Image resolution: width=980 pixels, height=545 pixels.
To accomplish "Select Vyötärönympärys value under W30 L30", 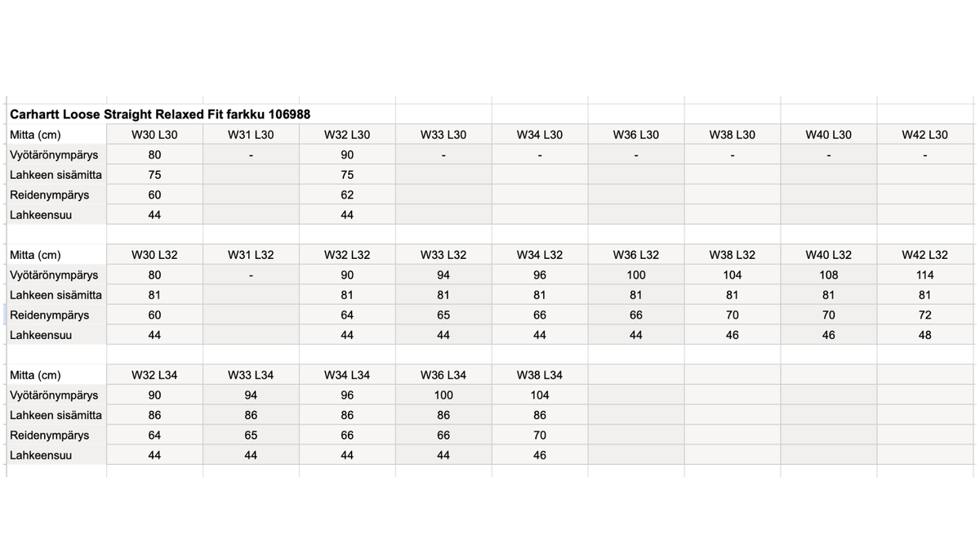I will [154, 155].
